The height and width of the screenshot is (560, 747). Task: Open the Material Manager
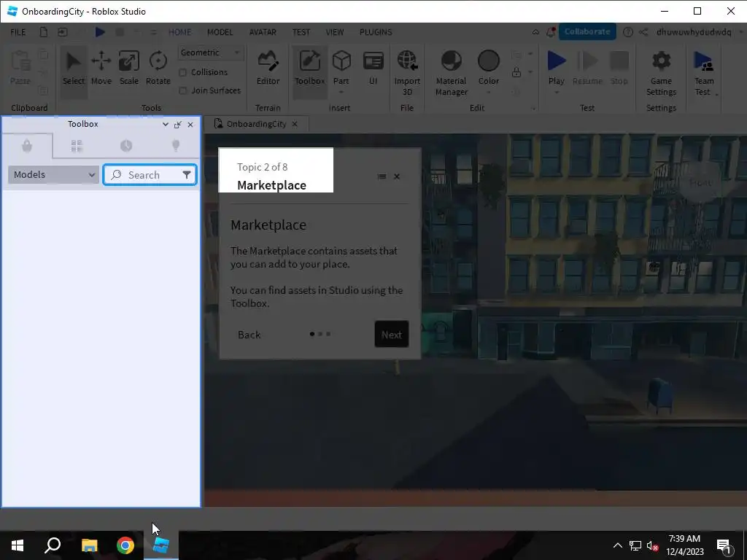point(451,72)
